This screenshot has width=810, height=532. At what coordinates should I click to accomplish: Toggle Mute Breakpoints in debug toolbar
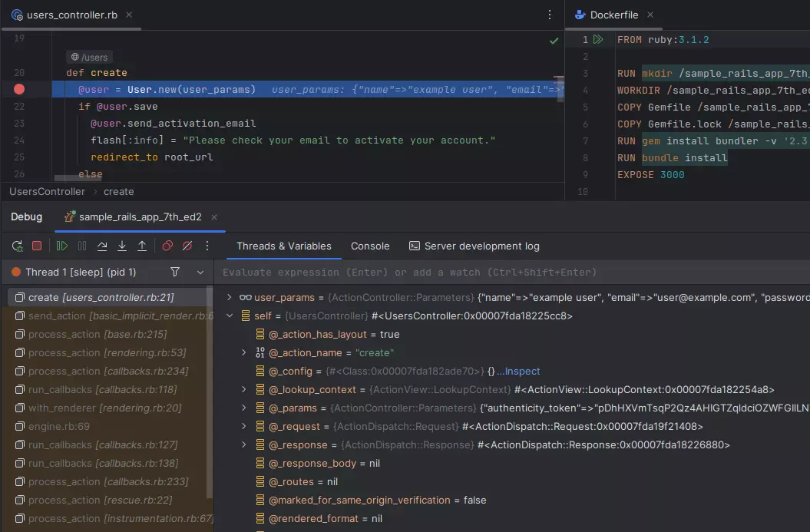187,246
